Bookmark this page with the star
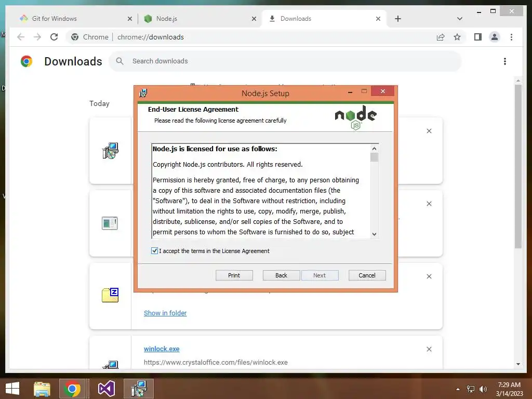Screen dimensions: 532x399 [457, 37]
